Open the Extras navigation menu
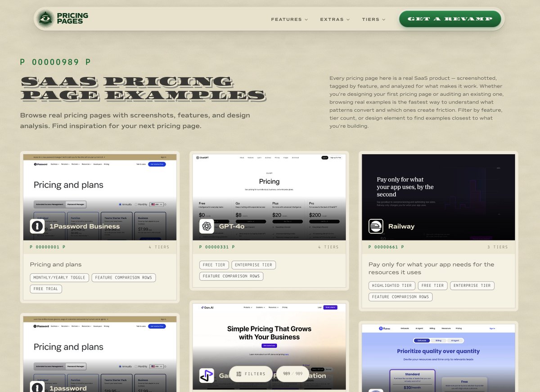Image resolution: width=540 pixels, height=392 pixels. coord(335,19)
